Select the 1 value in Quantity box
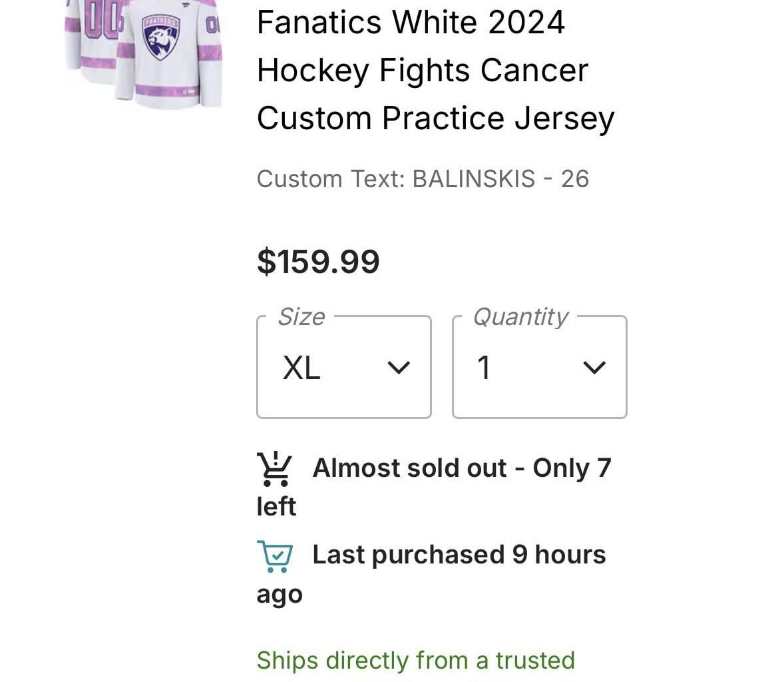 (484, 368)
